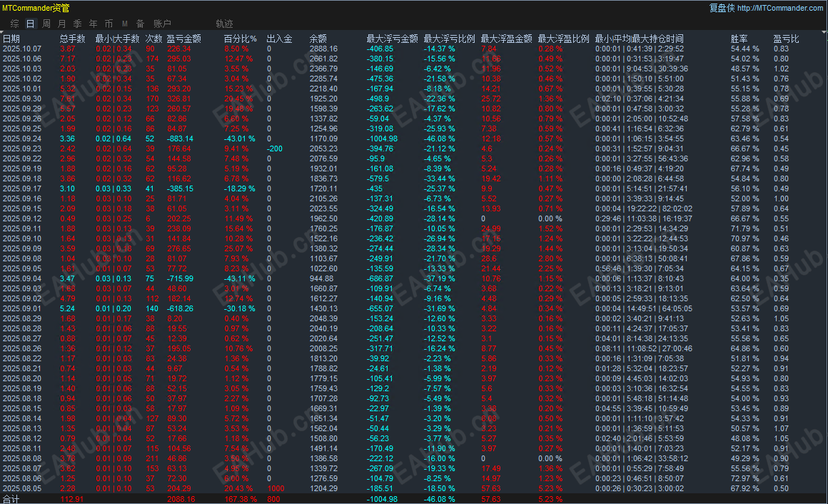Image resolution: width=828 pixels, height=504 pixels.
Task: Click the 最大浮盈金额 column header
Action: [506, 39]
